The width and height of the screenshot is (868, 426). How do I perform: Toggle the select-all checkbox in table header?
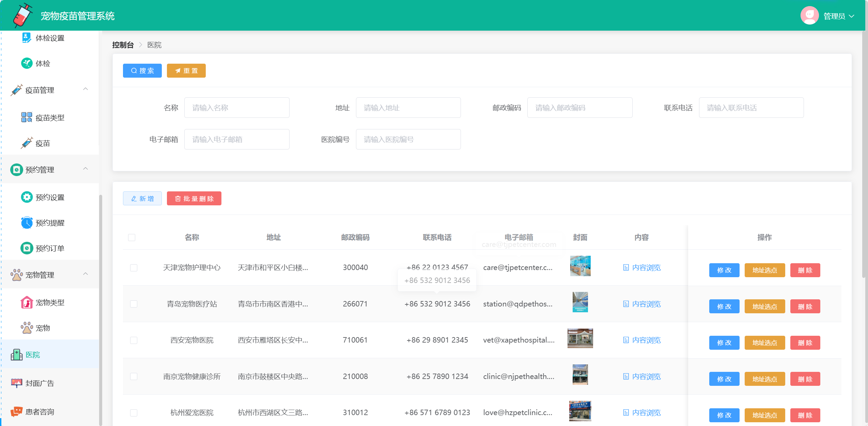point(132,237)
